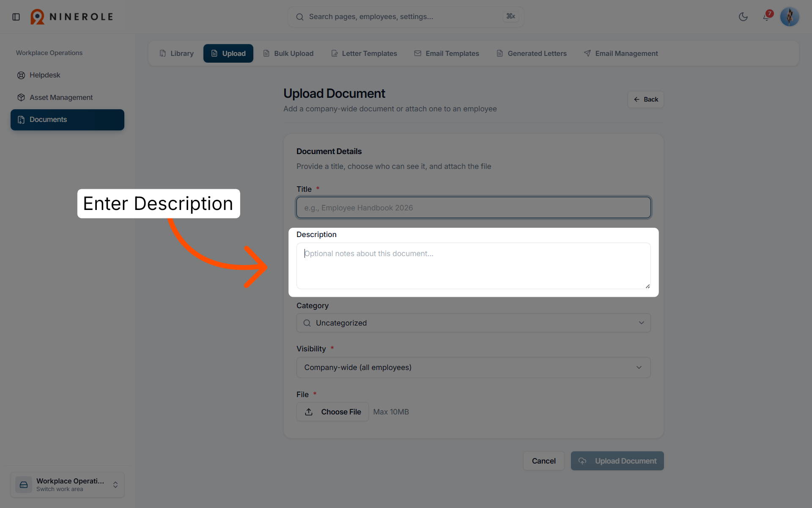
Task: Grab the Description textarea resize handle
Action: [x=647, y=286]
